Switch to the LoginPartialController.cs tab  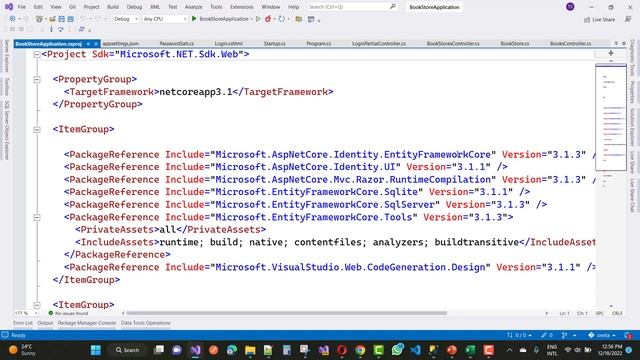[x=379, y=44]
